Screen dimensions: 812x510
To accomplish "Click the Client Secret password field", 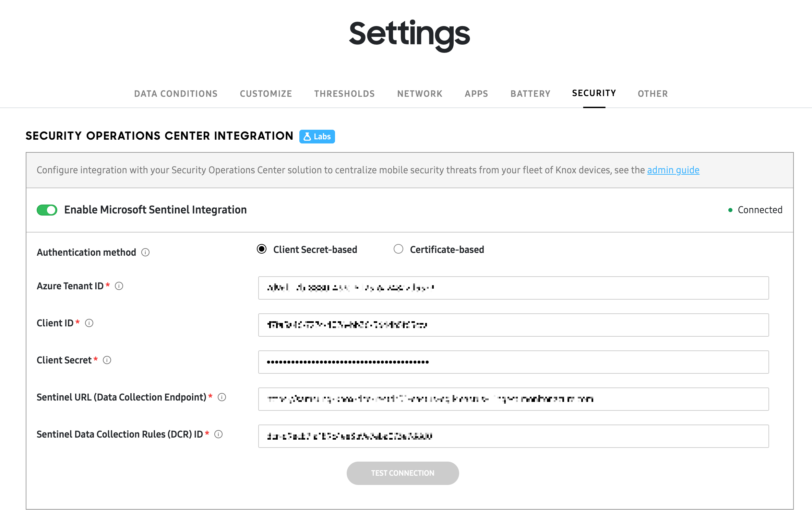I will (x=513, y=362).
